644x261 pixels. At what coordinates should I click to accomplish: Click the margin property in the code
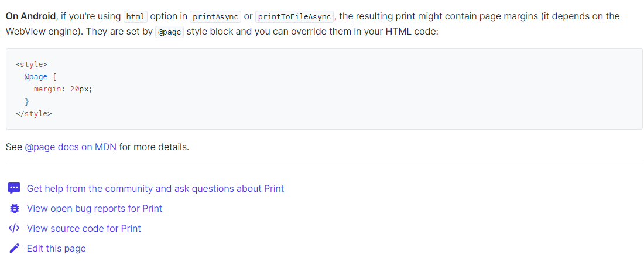47,89
